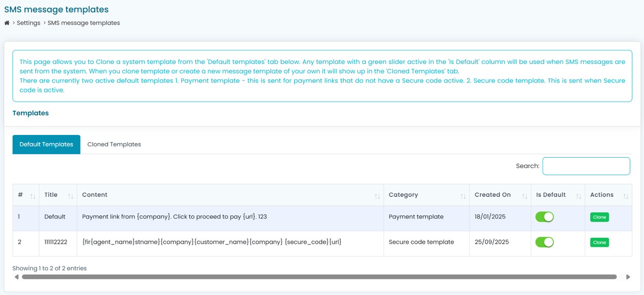Image resolution: width=644 pixels, height=295 pixels.
Task: Click the Search input field
Action: click(x=586, y=166)
